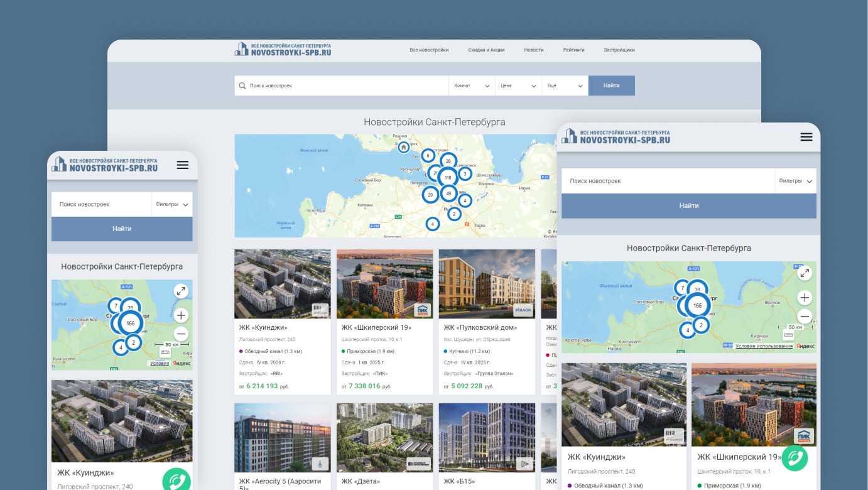Zoom in the tablet view map
Viewport: 868px width, 490px height.
(x=805, y=298)
